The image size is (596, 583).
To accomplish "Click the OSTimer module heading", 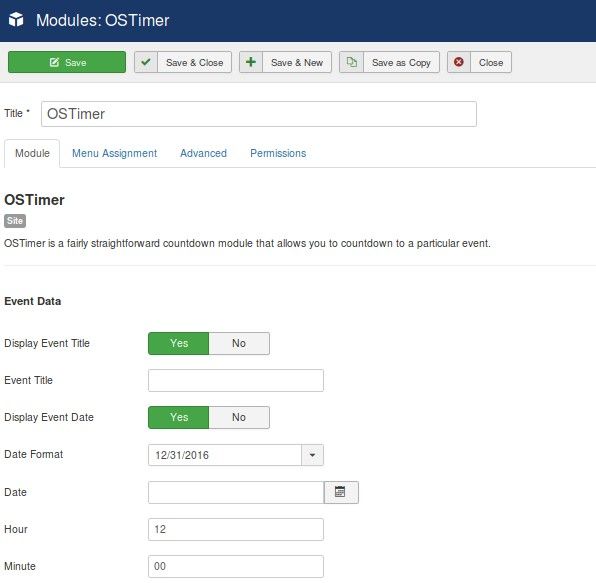I will click(34, 200).
